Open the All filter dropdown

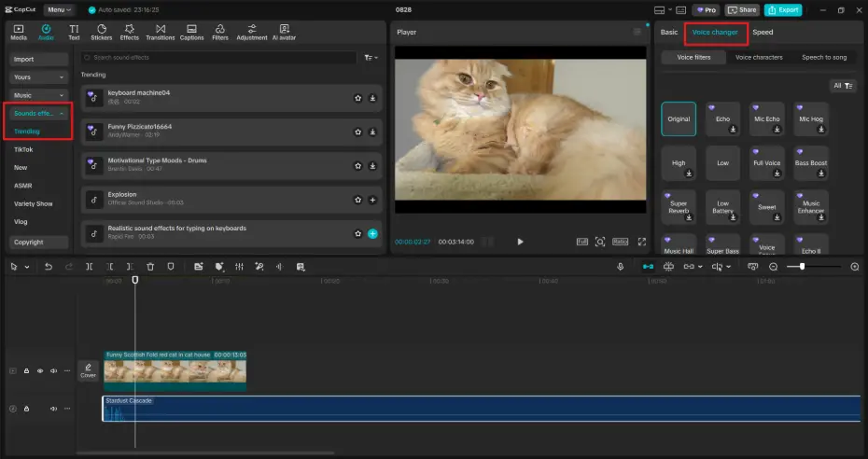pos(843,86)
